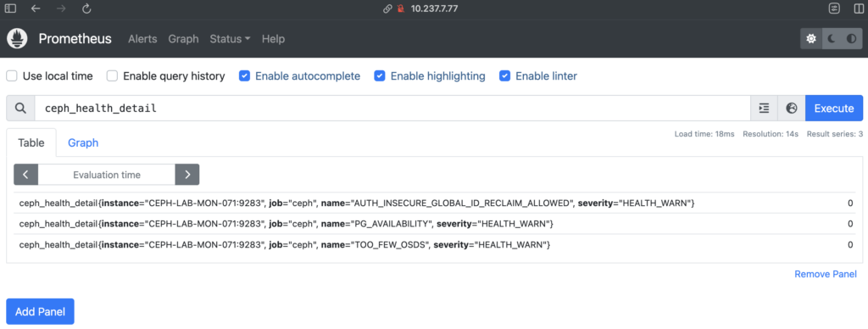This screenshot has width=868, height=329.
Task: Click the insecure lock icon in address bar
Action: click(401, 8)
